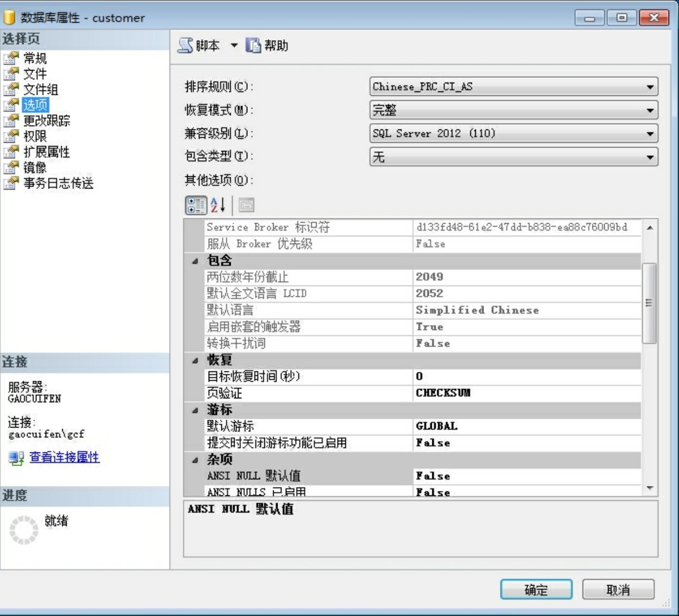Open the 兼容级别 SQL Server 2012 dropdown
Screen dimensions: 679x616
(x=514, y=133)
